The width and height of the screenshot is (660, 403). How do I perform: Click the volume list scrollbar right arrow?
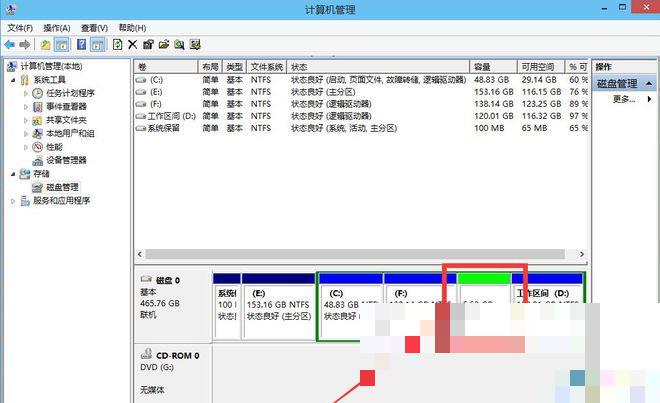(x=582, y=254)
